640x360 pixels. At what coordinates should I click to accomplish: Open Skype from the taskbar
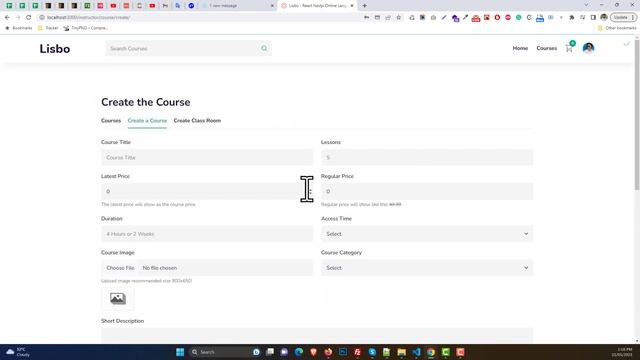pos(372,352)
